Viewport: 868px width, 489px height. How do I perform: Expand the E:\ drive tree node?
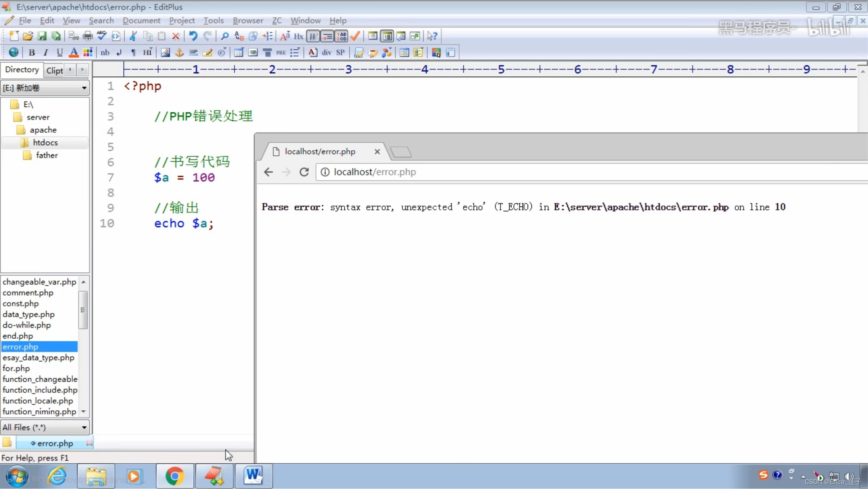pyautogui.click(x=28, y=104)
